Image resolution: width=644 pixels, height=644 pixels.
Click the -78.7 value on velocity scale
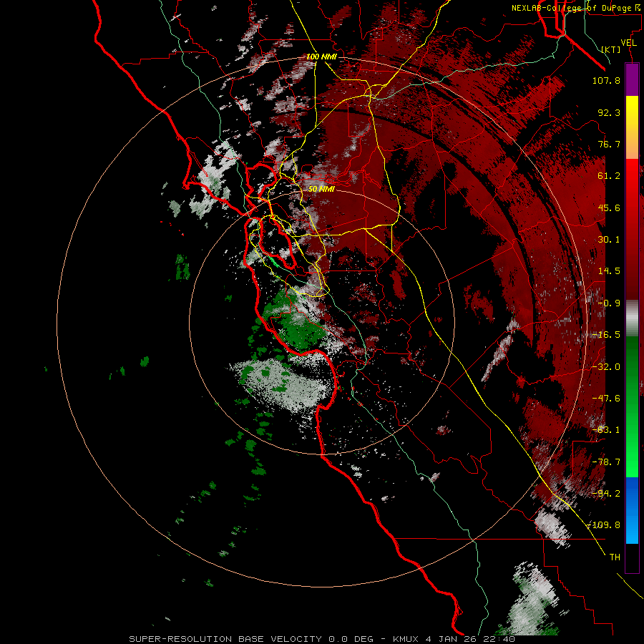point(606,462)
